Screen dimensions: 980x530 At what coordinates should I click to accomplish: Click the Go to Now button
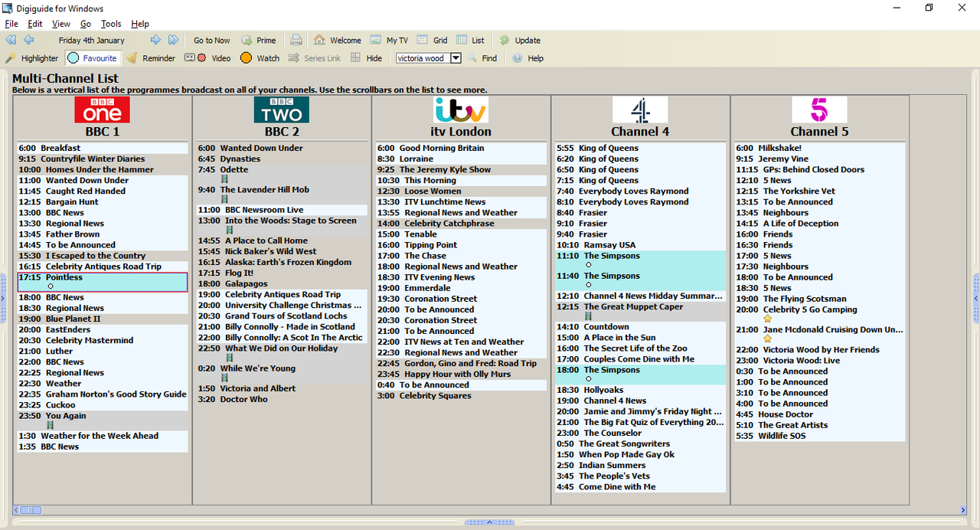(211, 41)
